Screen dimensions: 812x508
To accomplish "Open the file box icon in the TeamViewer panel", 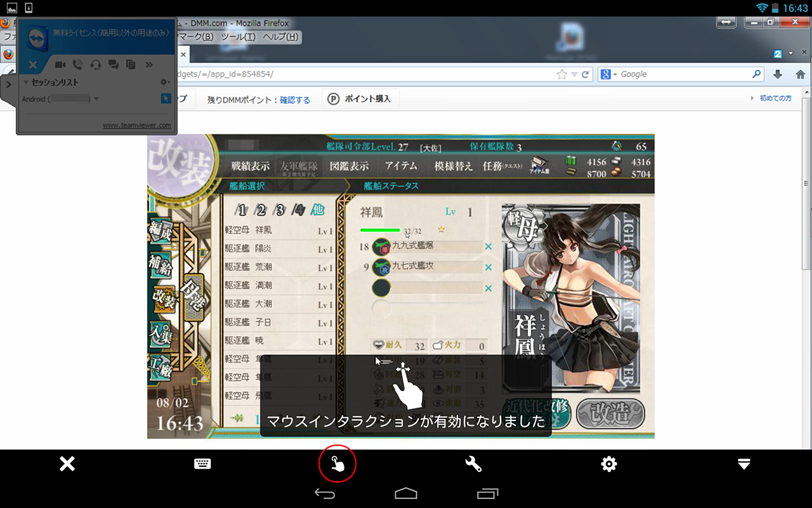I will pyautogui.click(x=131, y=64).
